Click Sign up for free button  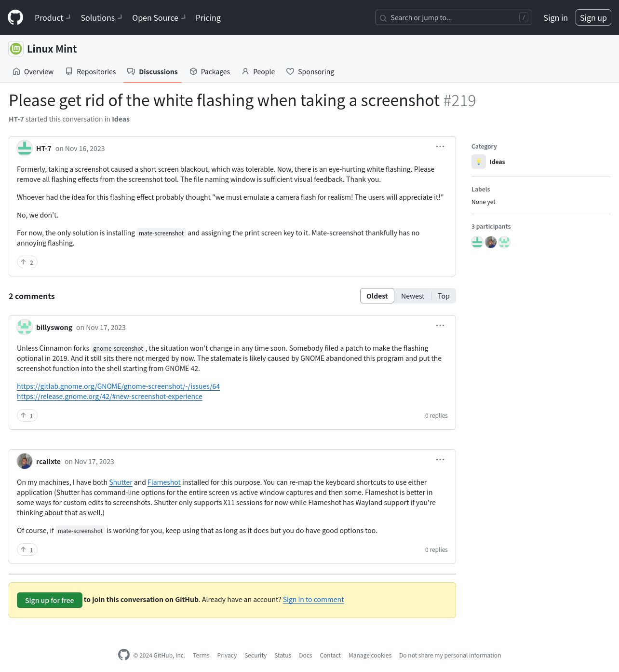click(50, 600)
